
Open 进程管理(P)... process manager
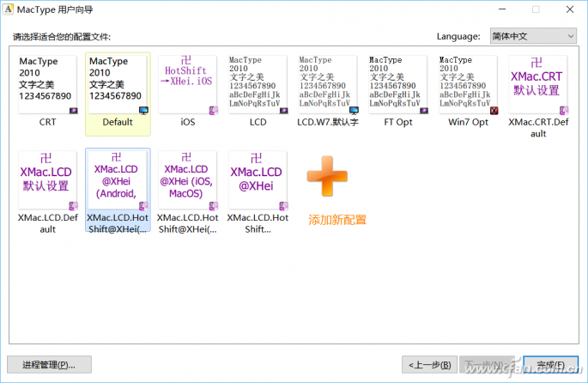[49, 365]
